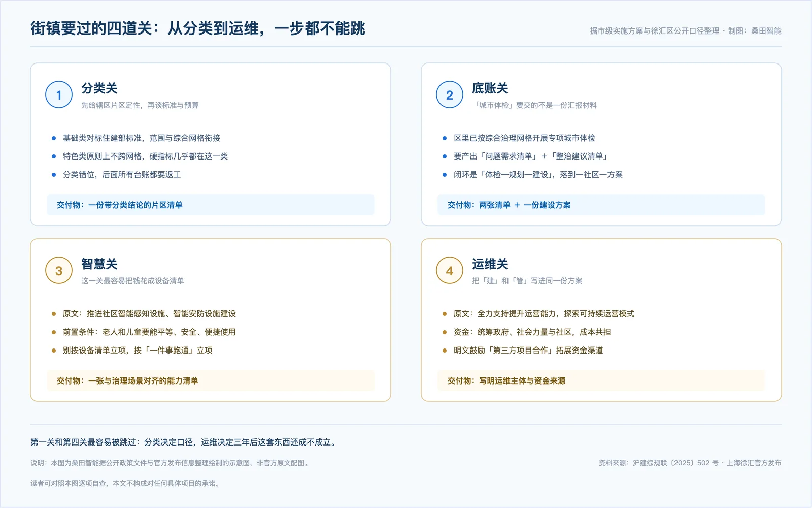Viewport: 812px width, 508px height.
Task: Click the number 2 circle badge
Action: (450, 94)
